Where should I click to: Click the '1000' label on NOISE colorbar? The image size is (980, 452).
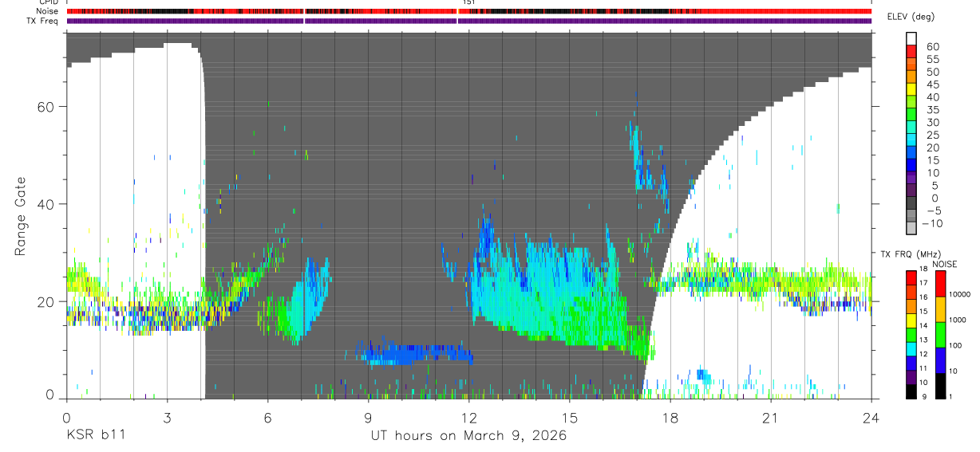[x=957, y=320]
